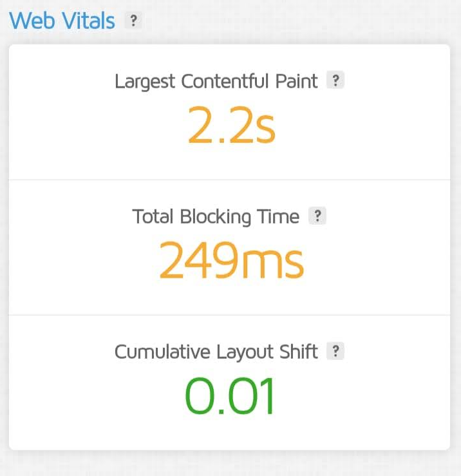Click the help icon beside Web Vitals heading

coord(133,21)
